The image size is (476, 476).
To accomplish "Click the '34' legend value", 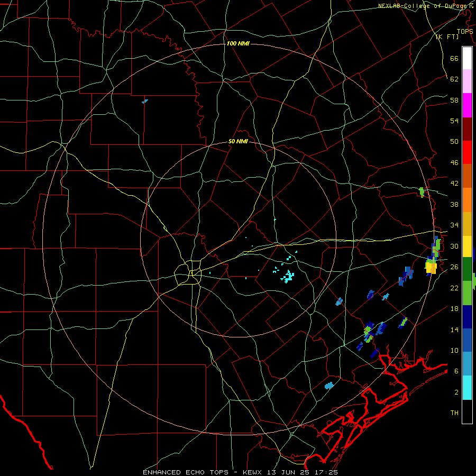I will (454, 225).
